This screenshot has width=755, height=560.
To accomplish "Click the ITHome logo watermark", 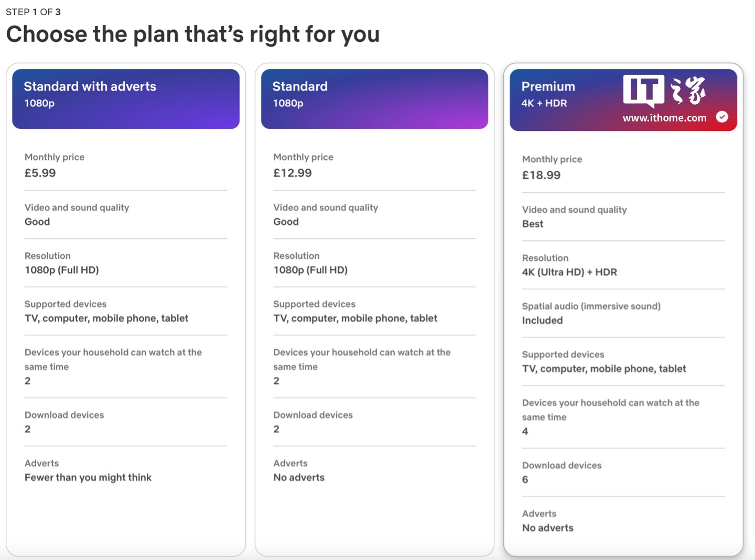I will click(x=664, y=91).
